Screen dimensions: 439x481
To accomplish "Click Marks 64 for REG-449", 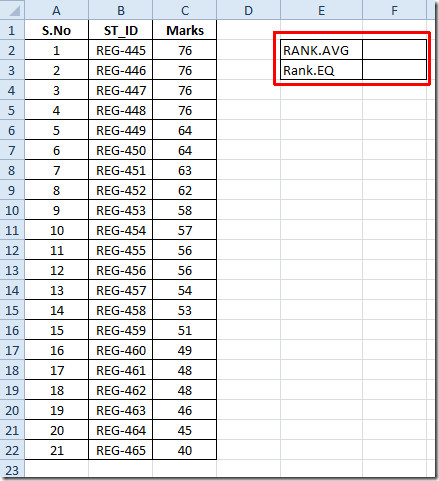I will 185,130.
